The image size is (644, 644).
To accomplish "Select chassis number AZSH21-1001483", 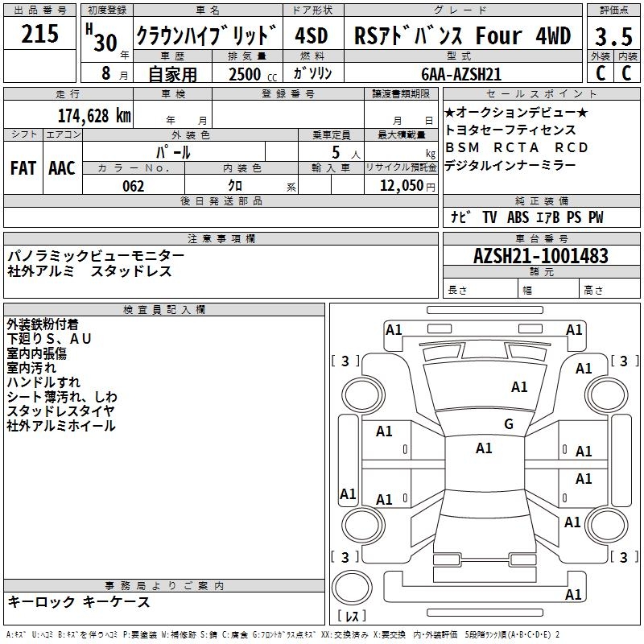I will [x=540, y=257].
